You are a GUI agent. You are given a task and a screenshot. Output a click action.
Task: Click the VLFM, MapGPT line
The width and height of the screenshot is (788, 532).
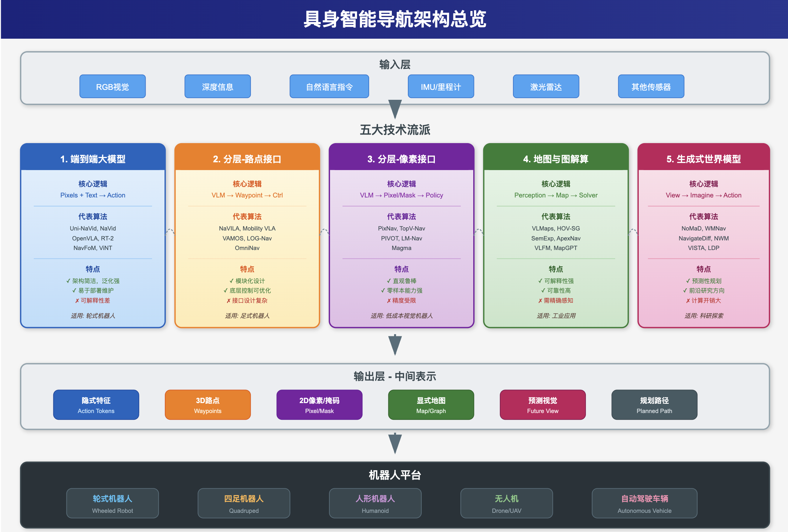(x=556, y=248)
